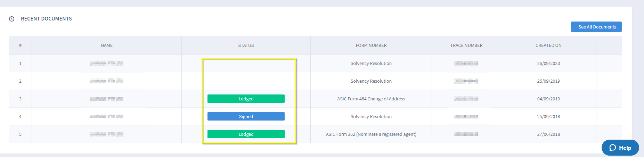Open ASIC Form 362 Nominate a registered agent
Image resolution: width=644 pixels, height=157 pixels.
371,134
